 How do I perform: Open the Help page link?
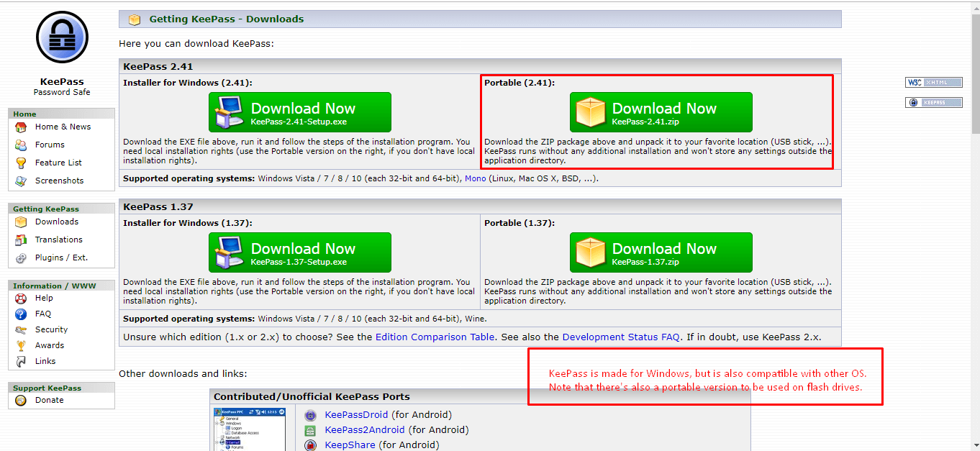point(44,298)
